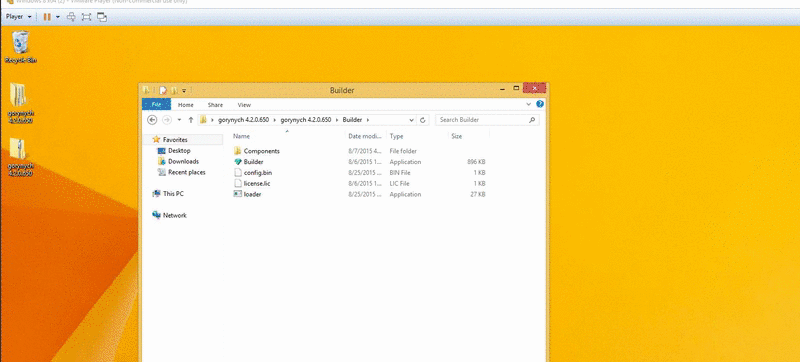The height and width of the screenshot is (362, 800).
Task: Click the 896 KB size value
Action: [x=476, y=162]
